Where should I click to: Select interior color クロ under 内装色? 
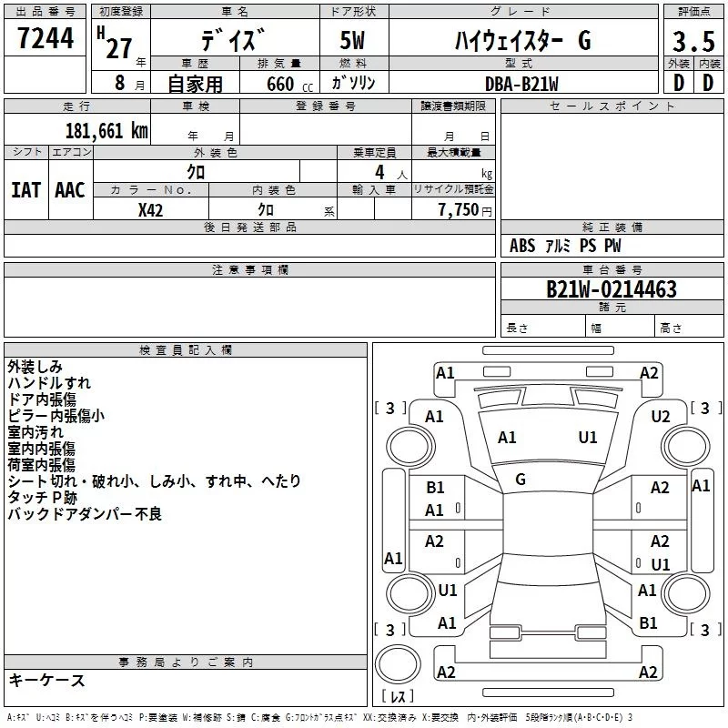(x=266, y=209)
